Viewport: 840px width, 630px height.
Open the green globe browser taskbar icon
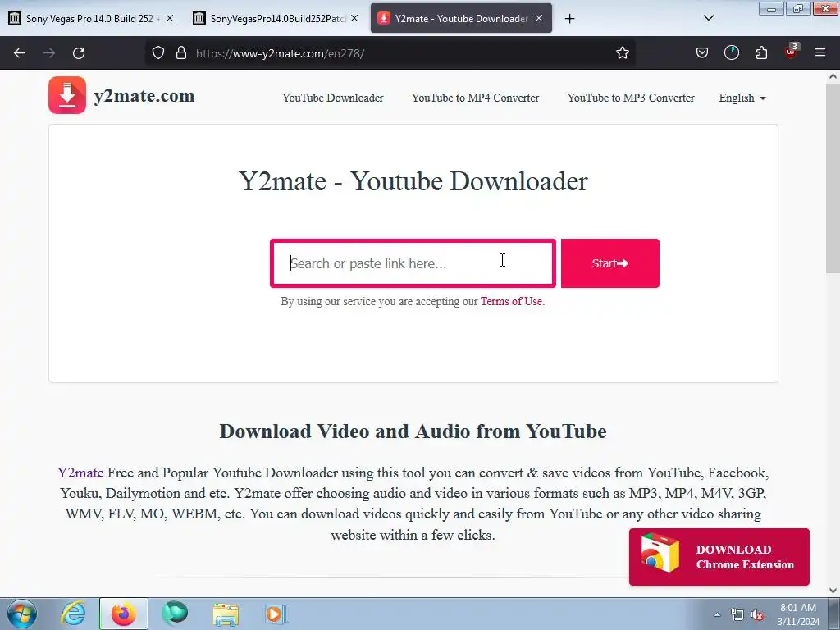(175, 614)
